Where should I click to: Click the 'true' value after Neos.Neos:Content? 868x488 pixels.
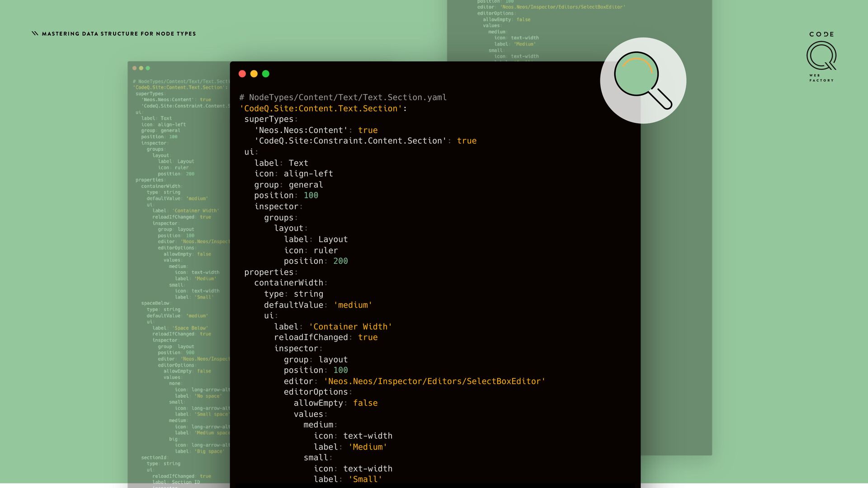[368, 130]
